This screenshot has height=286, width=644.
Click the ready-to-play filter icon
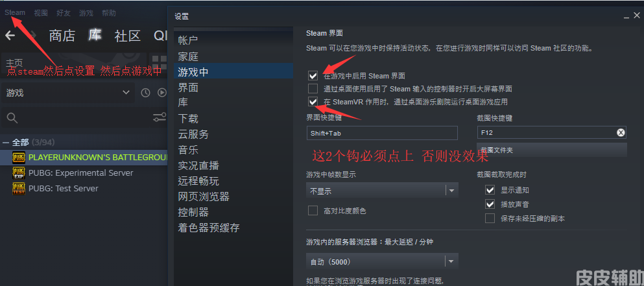click(162, 93)
